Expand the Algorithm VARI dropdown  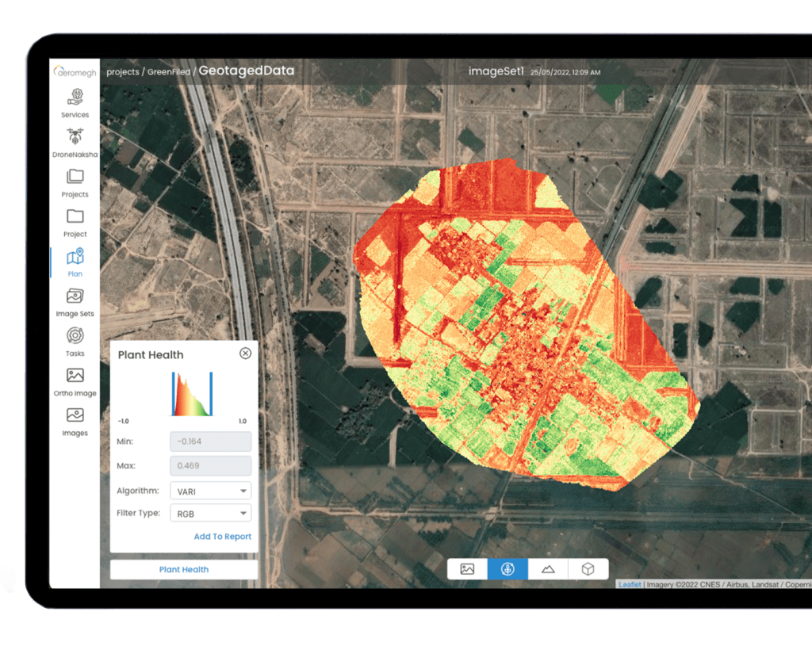click(211, 491)
